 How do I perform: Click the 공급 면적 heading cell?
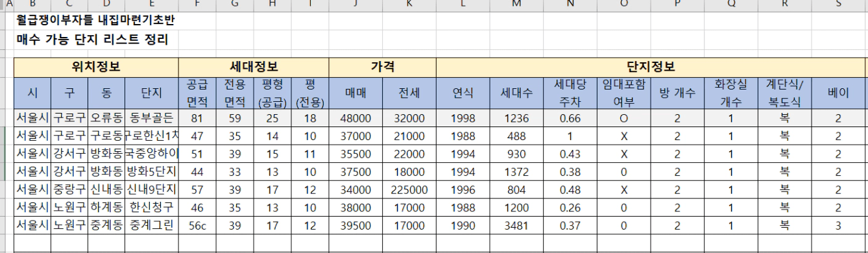click(x=197, y=93)
